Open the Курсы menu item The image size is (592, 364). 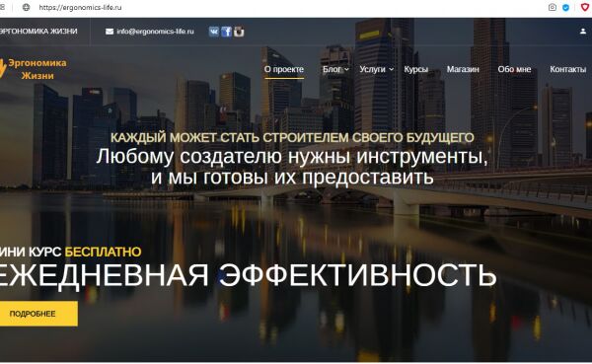(415, 69)
